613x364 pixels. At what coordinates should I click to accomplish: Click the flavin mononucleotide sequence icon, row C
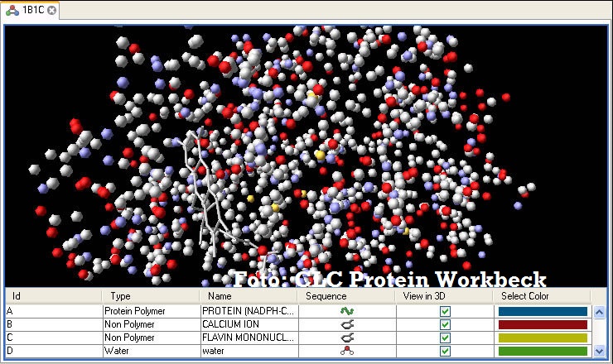[x=347, y=338]
